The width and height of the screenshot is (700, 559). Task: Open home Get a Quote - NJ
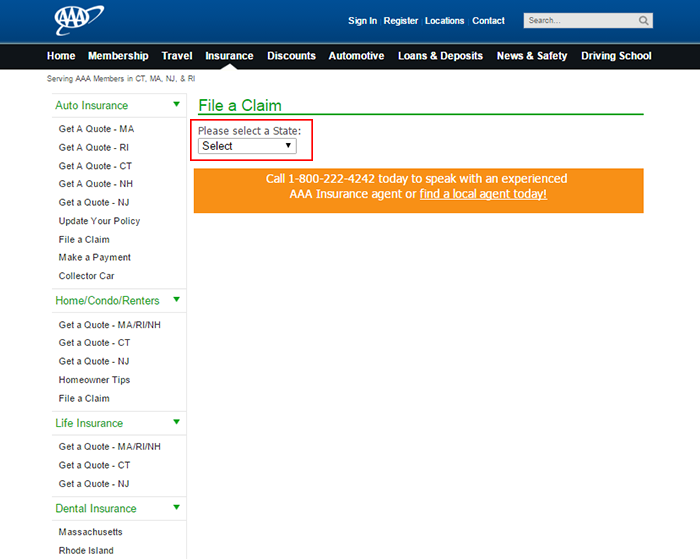pos(94,361)
